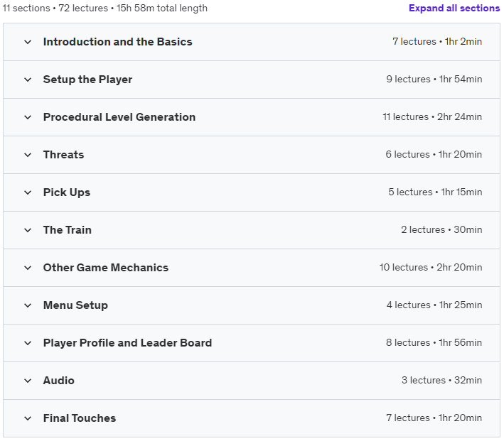Select the Threats section heading
This screenshot has height=441, width=504.
(64, 155)
